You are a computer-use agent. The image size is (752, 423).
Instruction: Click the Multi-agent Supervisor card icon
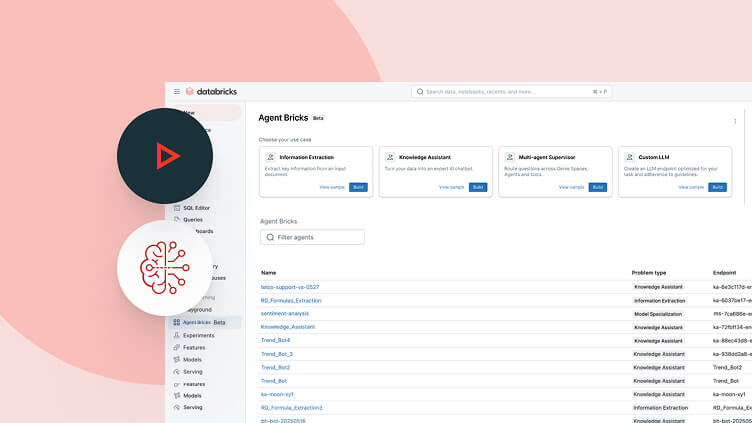(x=509, y=157)
